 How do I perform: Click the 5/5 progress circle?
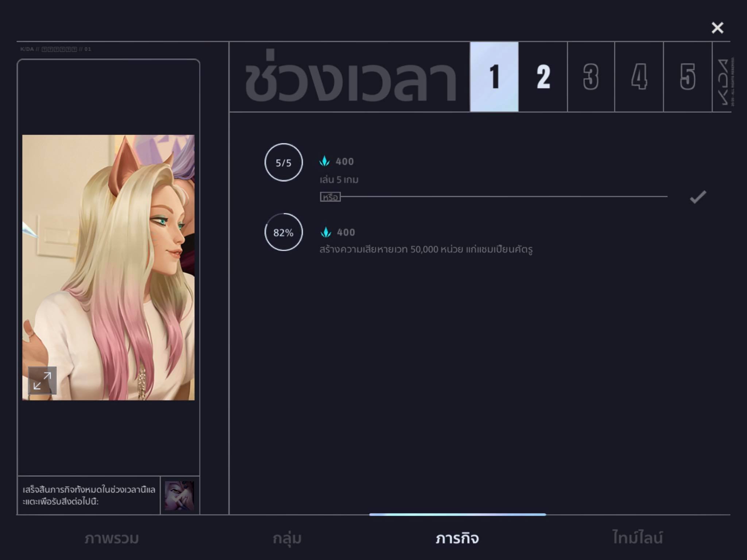tap(283, 163)
